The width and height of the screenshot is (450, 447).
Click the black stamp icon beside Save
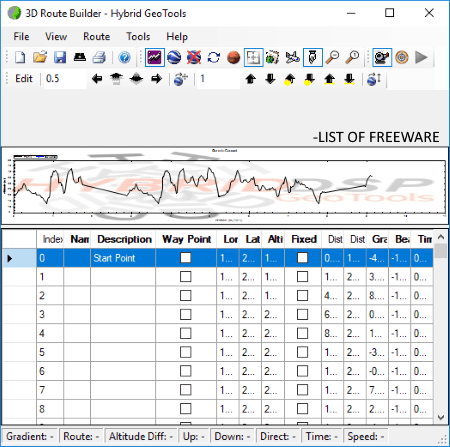coord(80,57)
